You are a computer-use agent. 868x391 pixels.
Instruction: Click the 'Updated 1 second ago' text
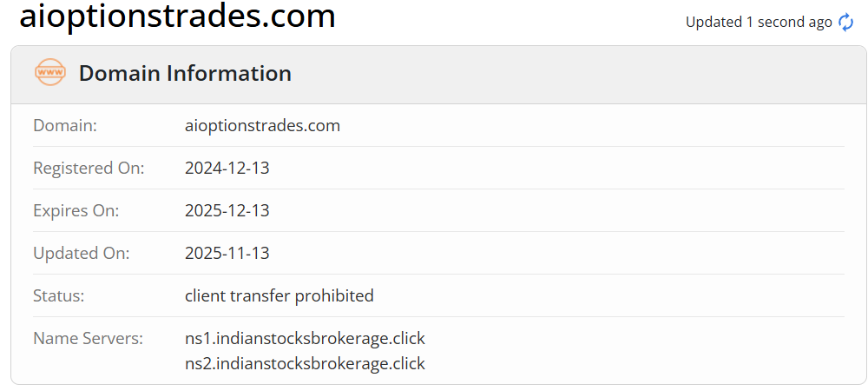758,23
